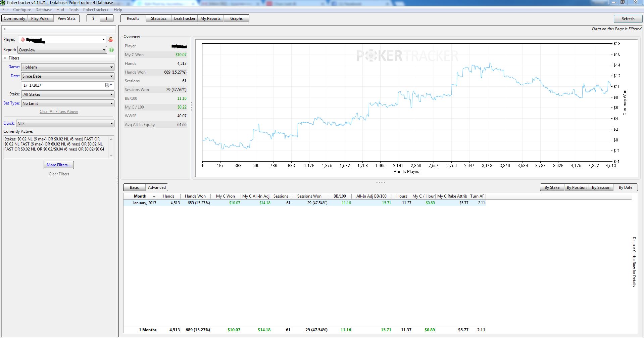Collapse the left sidebar with the arrow
Screen dimensions: 644x338
click(x=5, y=29)
